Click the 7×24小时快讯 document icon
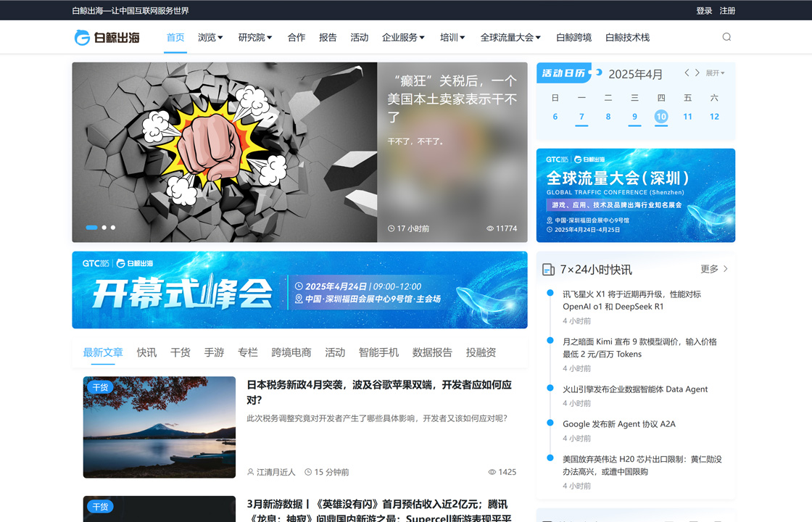Screen dimensions: 812x522 pos(548,269)
